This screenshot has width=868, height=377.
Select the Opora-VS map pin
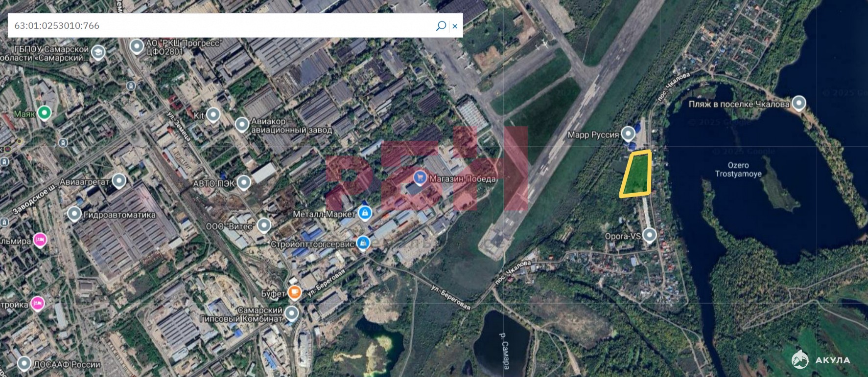(x=649, y=235)
